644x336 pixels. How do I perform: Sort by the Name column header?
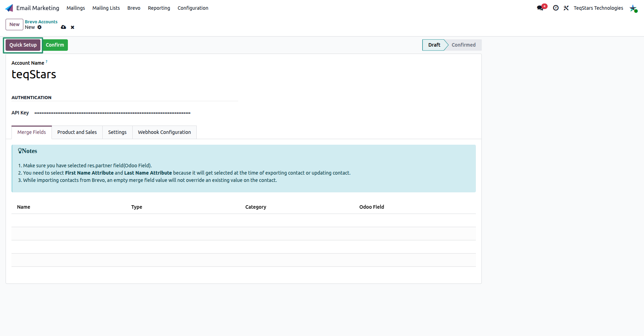24,207
